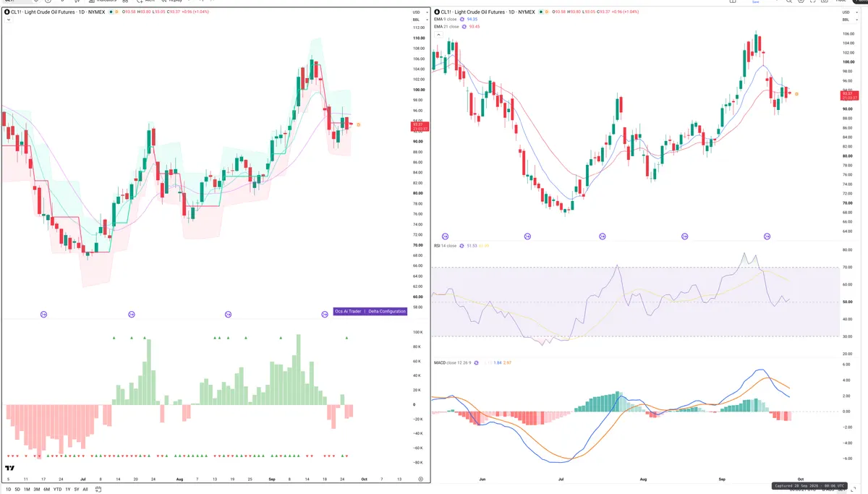Image resolution: width=868 pixels, height=494 pixels.
Task: Click the EMA 21 indicator status icon
Action: tap(464, 27)
